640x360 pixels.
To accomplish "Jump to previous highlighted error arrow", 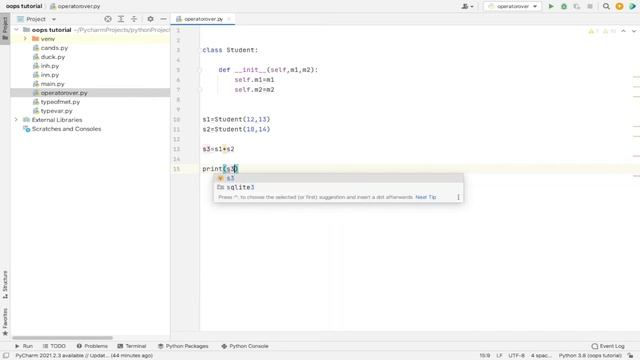I will click(623, 31).
